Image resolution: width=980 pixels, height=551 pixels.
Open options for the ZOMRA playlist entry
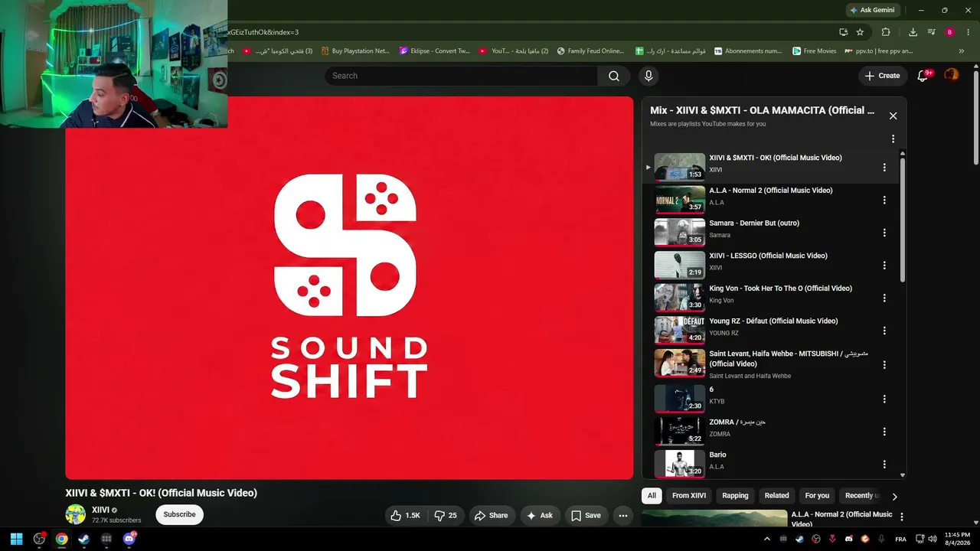pyautogui.click(x=884, y=432)
